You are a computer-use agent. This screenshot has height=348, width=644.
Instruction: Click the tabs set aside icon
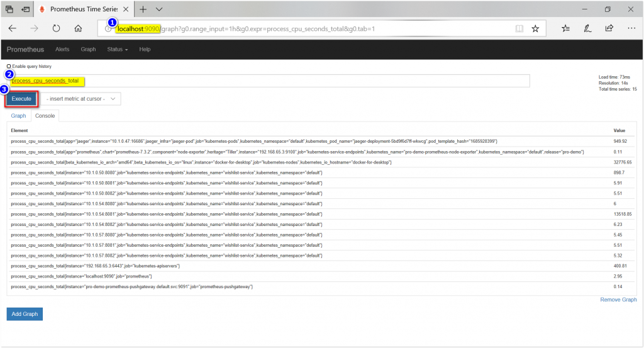pos(9,9)
